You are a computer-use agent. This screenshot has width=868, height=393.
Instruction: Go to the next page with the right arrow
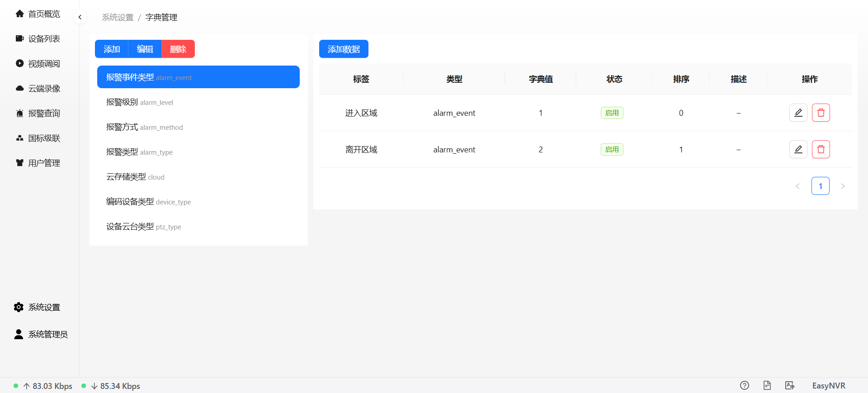pos(843,186)
